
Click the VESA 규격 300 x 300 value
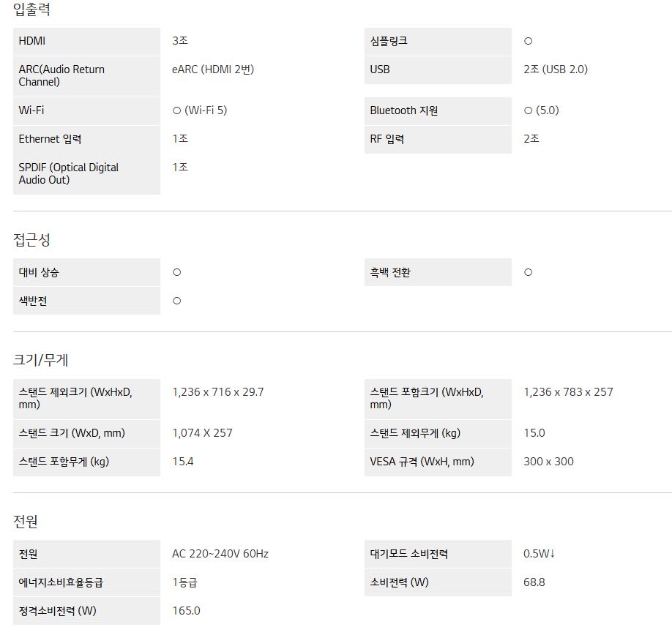click(548, 462)
